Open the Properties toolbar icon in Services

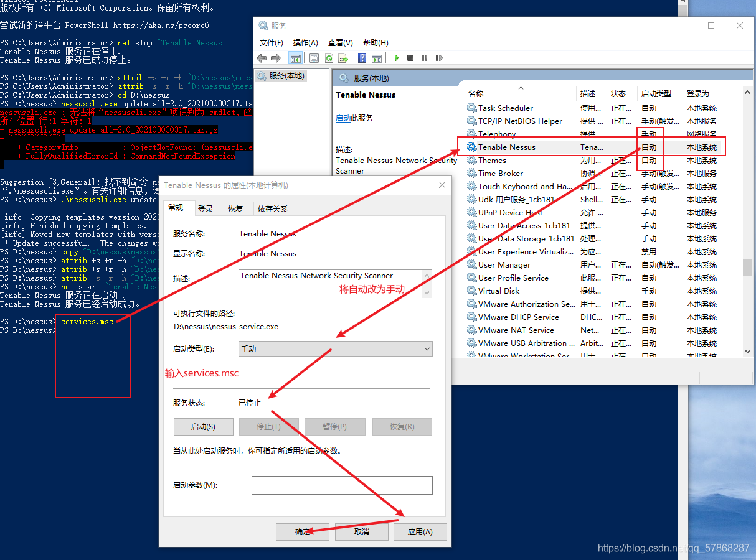(x=314, y=58)
